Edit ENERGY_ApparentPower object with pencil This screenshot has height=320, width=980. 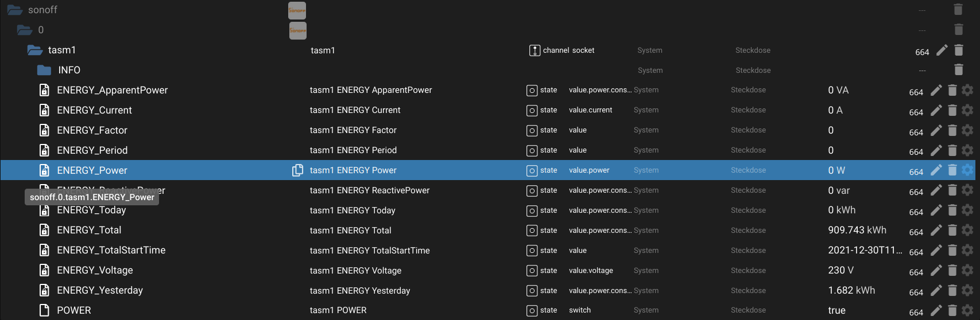click(936, 90)
